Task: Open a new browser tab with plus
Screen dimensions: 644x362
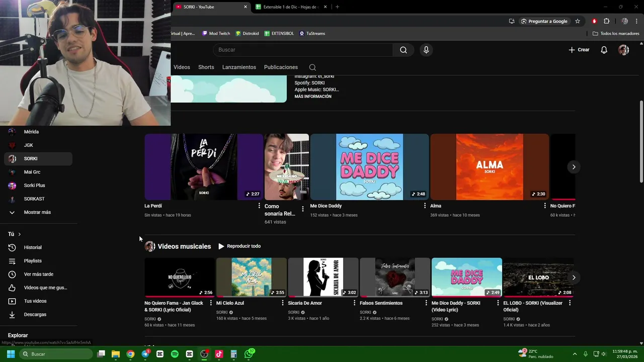Action: pos(337,7)
